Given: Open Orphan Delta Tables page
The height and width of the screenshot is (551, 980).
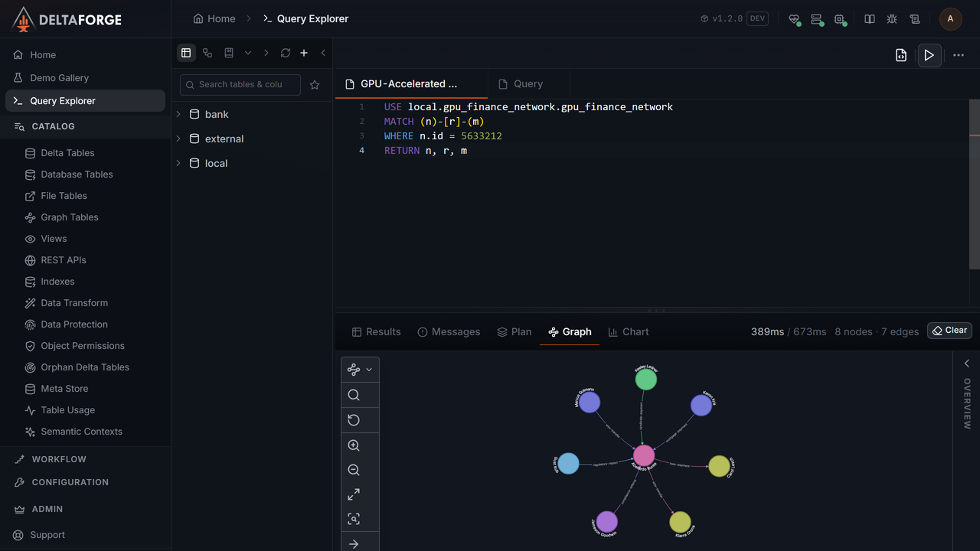Looking at the screenshot, I should pos(85,367).
